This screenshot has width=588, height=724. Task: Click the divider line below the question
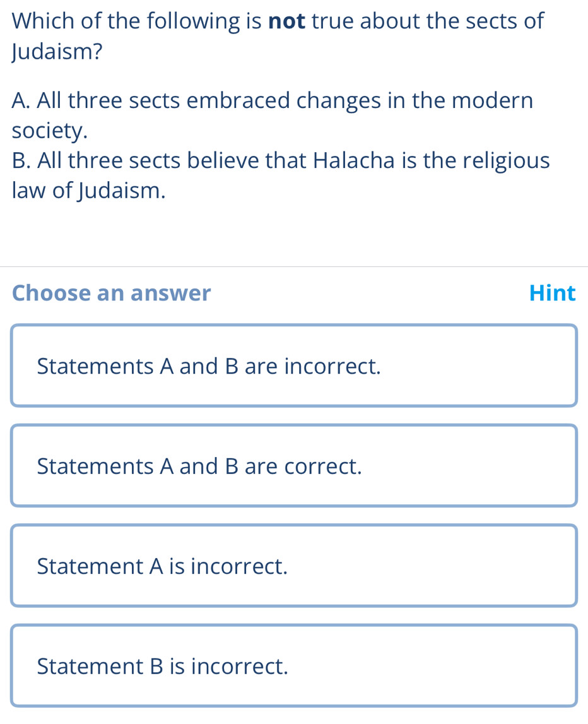coord(294,267)
